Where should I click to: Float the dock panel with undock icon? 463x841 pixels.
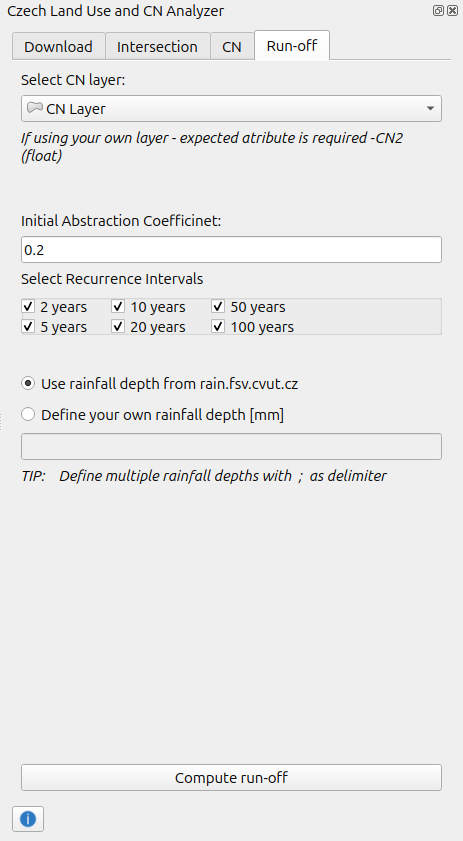438,11
